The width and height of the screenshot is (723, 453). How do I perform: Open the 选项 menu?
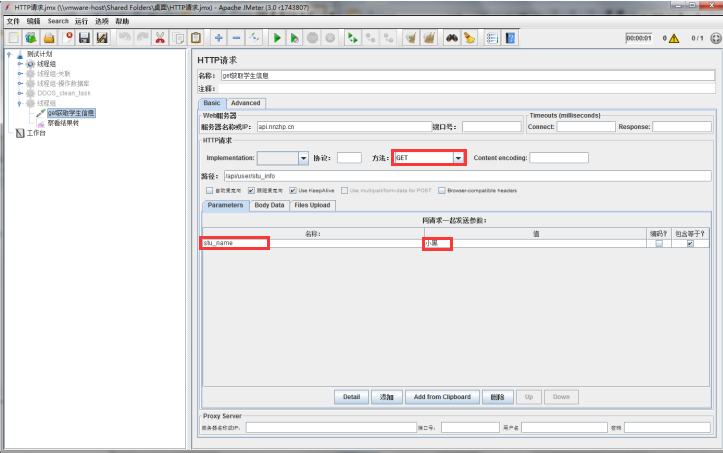click(101, 21)
